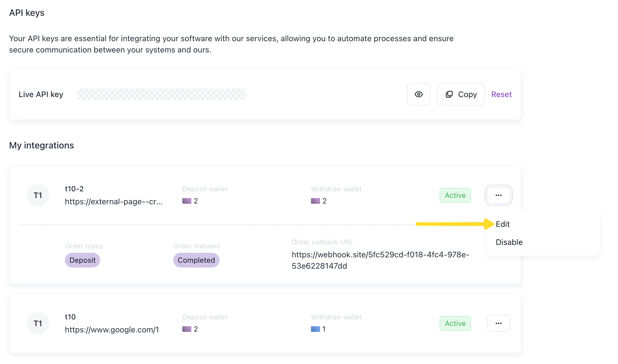This screenshot has height=364, width=618.
Task: Click the t10-2 withdraw wallet purple icon
Action: point(315,201)
